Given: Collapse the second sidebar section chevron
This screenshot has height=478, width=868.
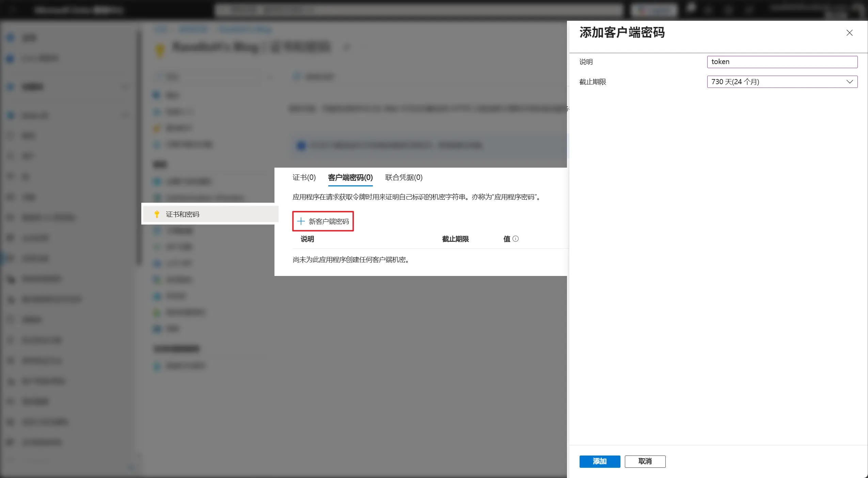Looking at the screenshot, I should (125, 115).
